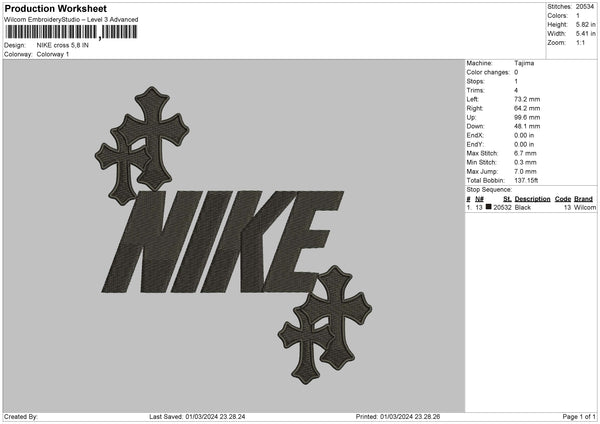Click the Stops value 1

[516, 81]
